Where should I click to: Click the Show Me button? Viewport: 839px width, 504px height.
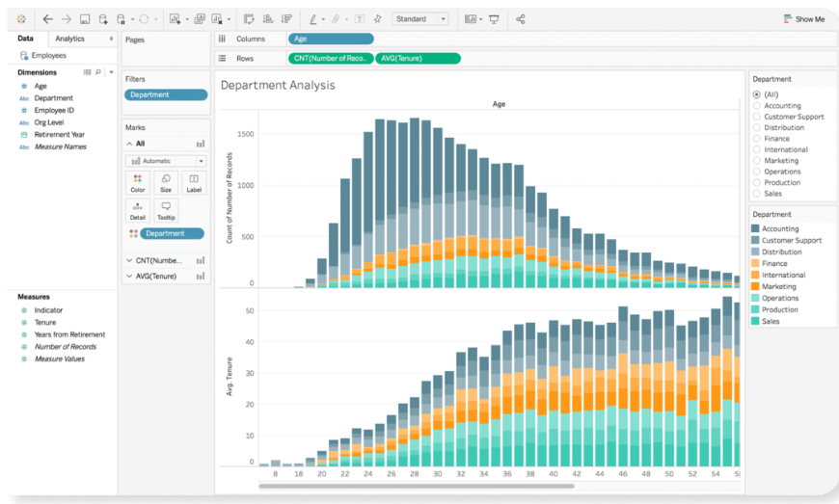[x=803, y=19]
